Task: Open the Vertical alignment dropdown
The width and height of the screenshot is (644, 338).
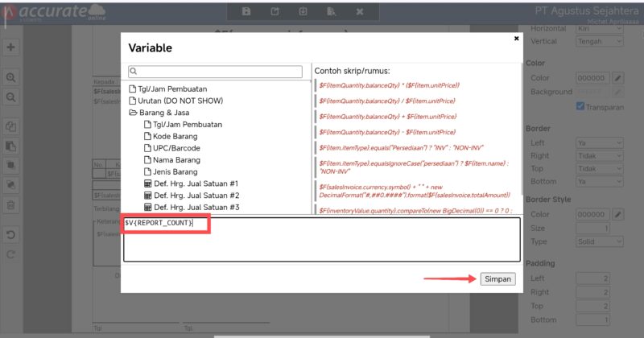Action: tap(599, 42)
